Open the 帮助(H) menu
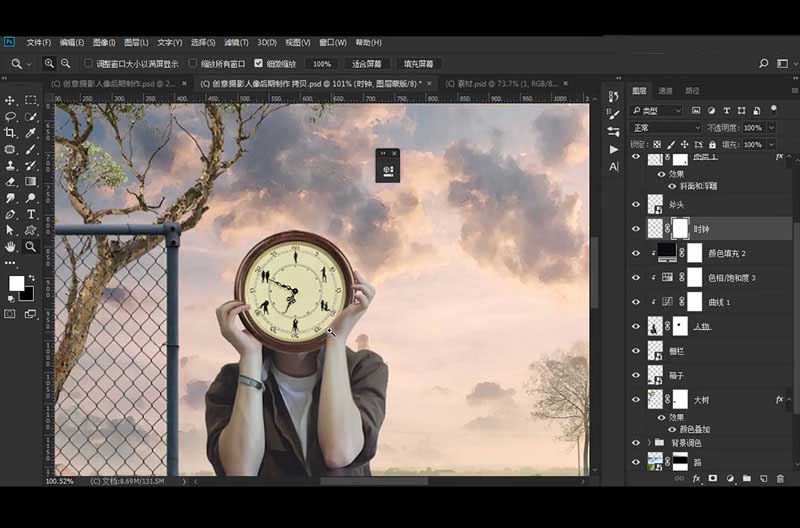Viewport: 800px width, 528px height. pos(368,42)
